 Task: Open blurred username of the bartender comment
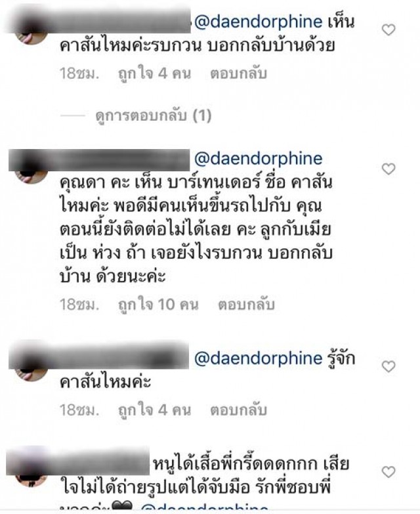(x=99, y=160)
